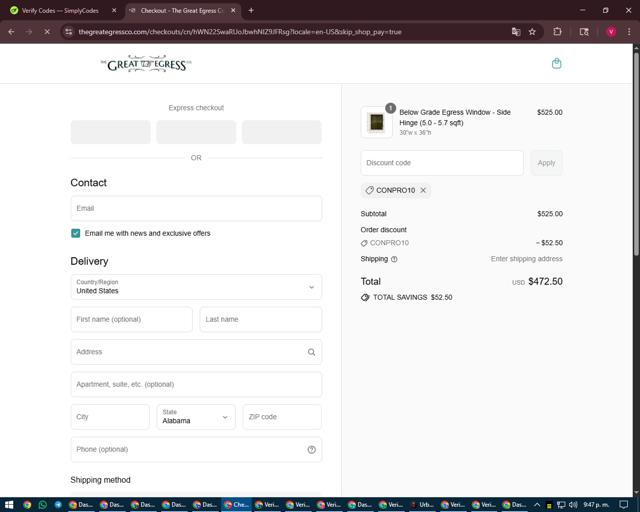Click the taskbar clock showing 9:47 p. m.
The image size is (640, 512).
[x=596, y=505]
